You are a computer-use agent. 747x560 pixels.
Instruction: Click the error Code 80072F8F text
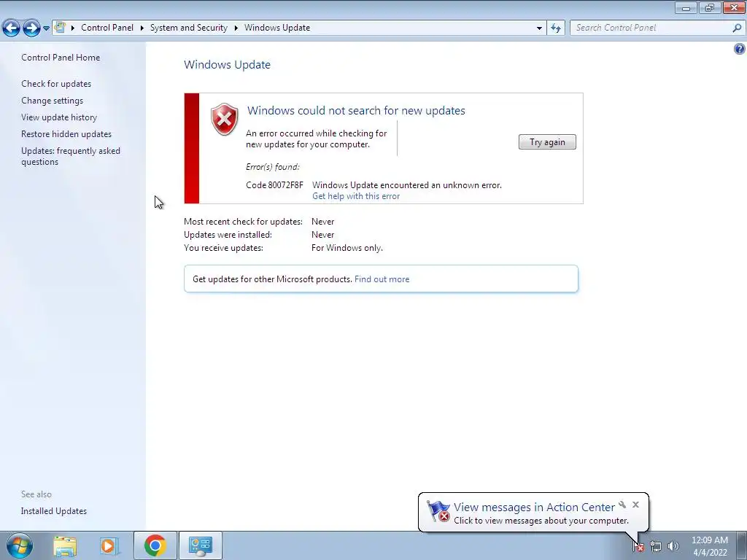point(274,184)
